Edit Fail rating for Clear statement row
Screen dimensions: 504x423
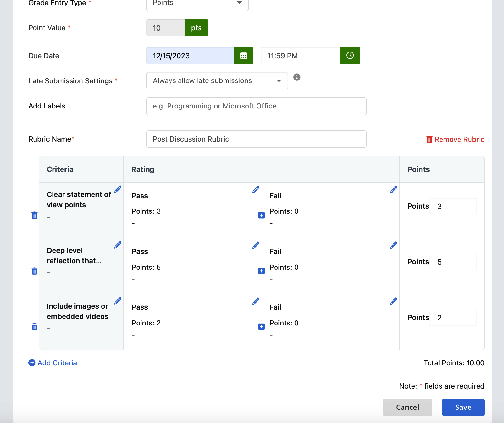pyautogui.click(x=393, y=190)
